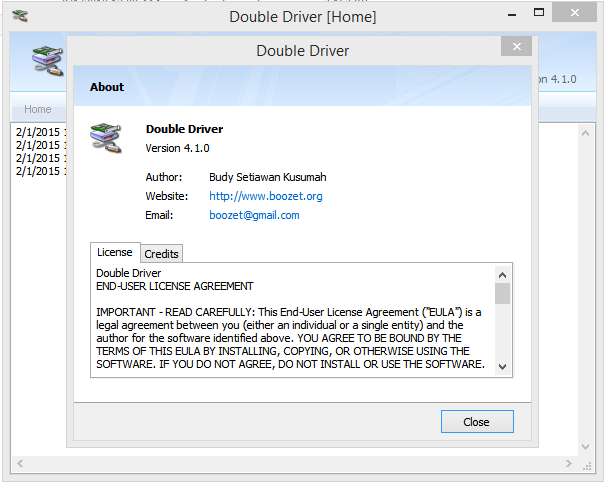The image size is (606, 485).
Task: Close the About dialog with the X button
Action: tap(516, 46)
